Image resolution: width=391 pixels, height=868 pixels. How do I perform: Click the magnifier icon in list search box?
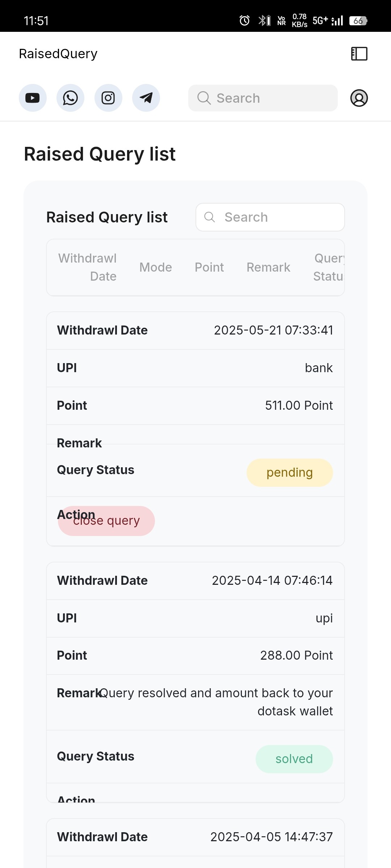(210, 217)
